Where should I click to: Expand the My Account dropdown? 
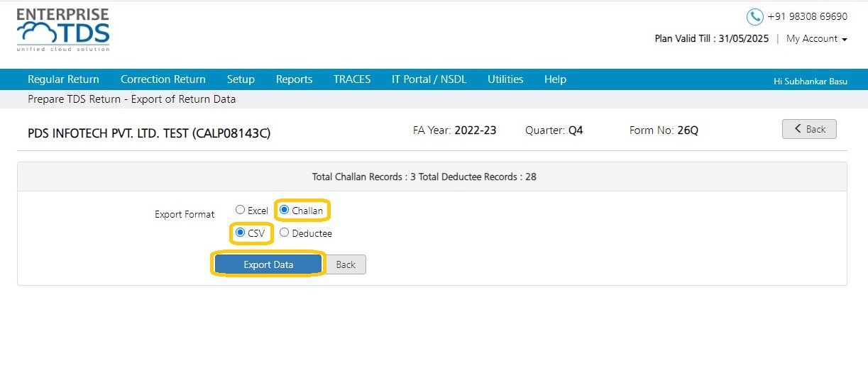pyautogui.click(x=817, y=39)
